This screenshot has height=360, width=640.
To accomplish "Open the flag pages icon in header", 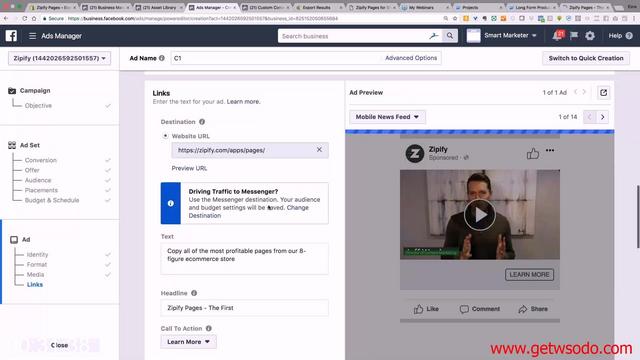I will [x=574, y=36].
